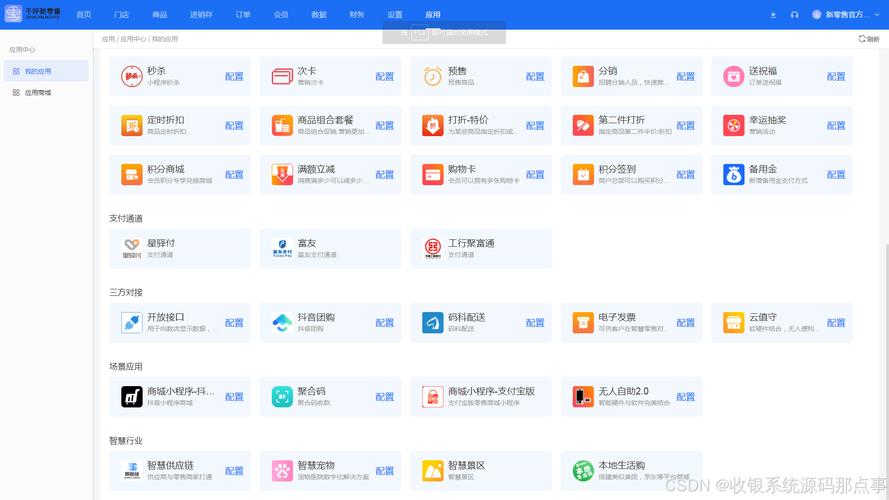Viewport: 889px width, 500px height.
Task: Go to the 订单 menu
Action: click(x=243, y=15)
